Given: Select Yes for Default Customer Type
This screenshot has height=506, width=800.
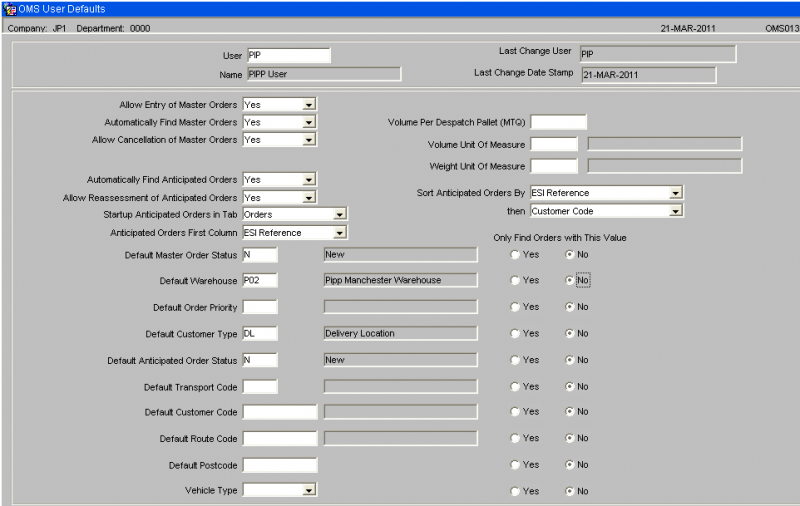Looking at the screenshot, I should pos(515,333).
